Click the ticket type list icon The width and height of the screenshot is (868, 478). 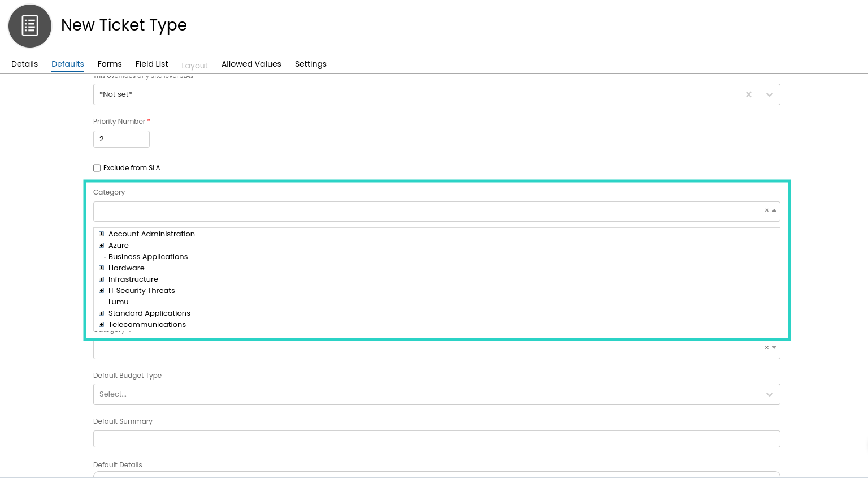pos(30,26)
